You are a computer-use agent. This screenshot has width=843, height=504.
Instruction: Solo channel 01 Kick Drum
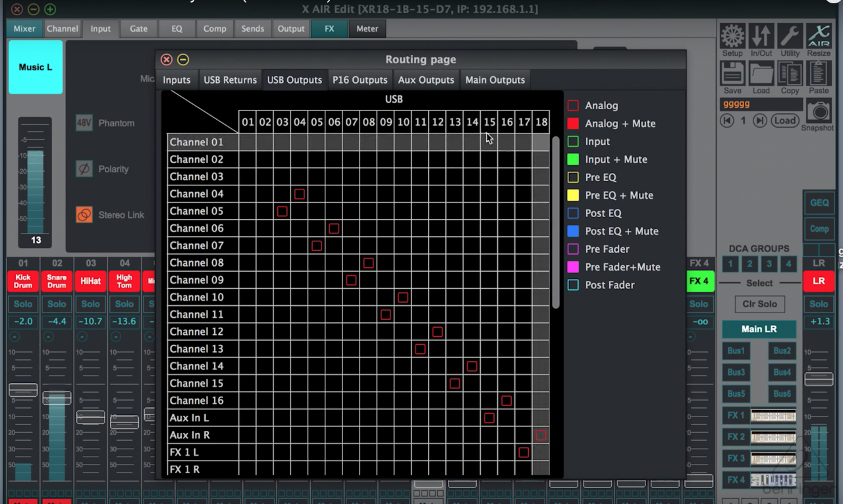(23, 304)
